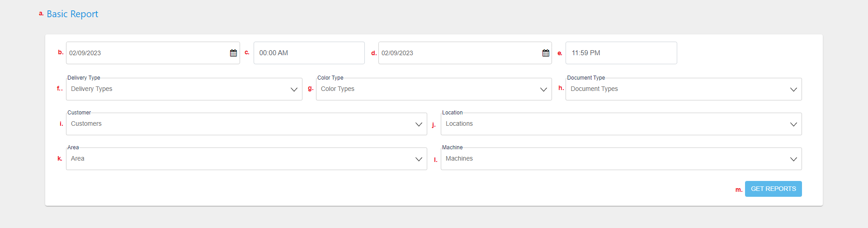Open the Machine selection list
868x228 pixels.
(x=621, y=159)
